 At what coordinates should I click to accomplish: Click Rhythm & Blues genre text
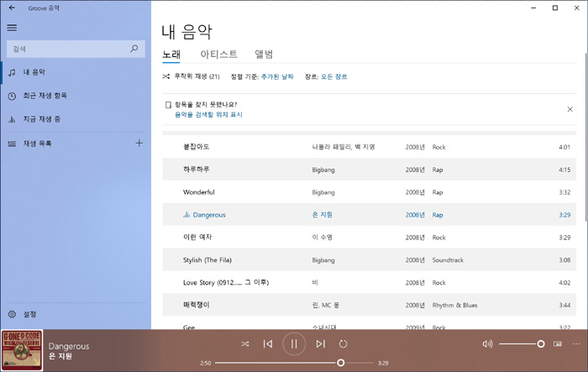(x=454, y=306)
